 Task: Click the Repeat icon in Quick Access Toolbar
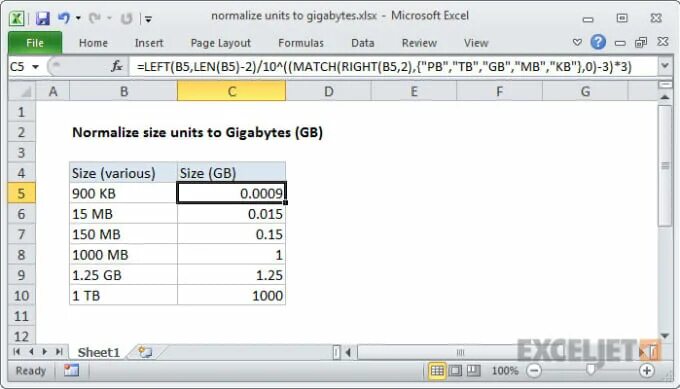tap(126, 18)
